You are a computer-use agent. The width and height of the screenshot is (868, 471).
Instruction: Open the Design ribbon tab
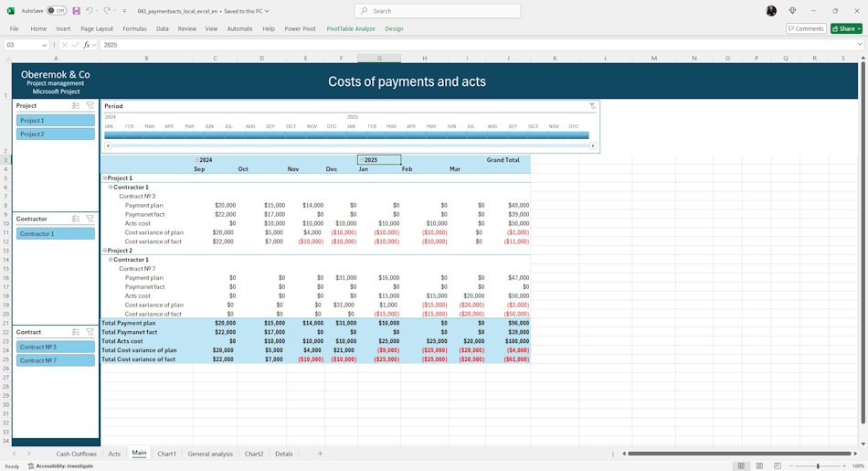(x=394, y=29)
